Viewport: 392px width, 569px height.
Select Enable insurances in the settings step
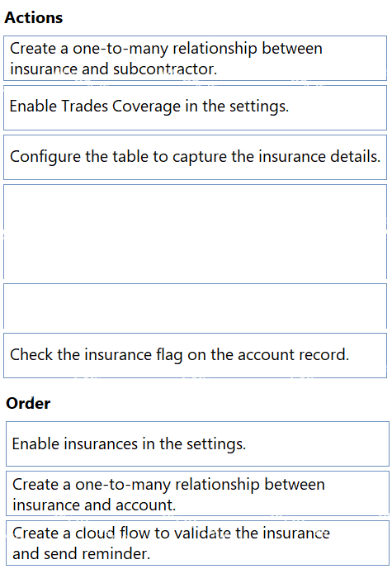point(197,443)
